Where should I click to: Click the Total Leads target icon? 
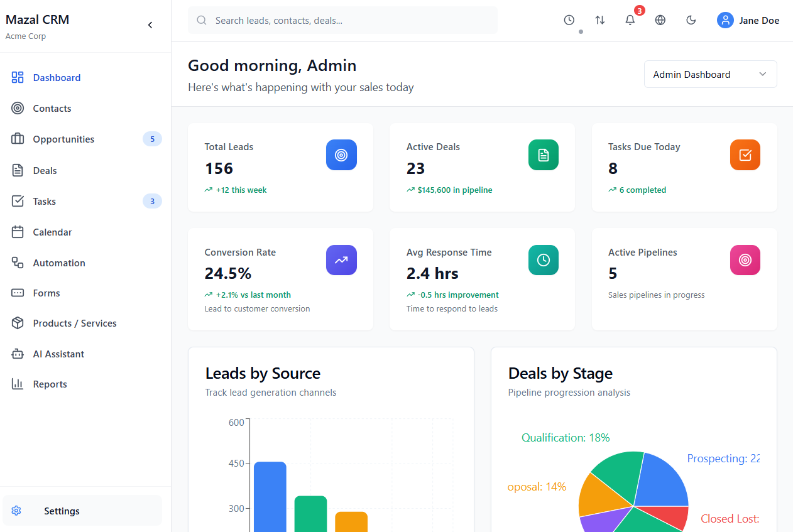(341, 155)
